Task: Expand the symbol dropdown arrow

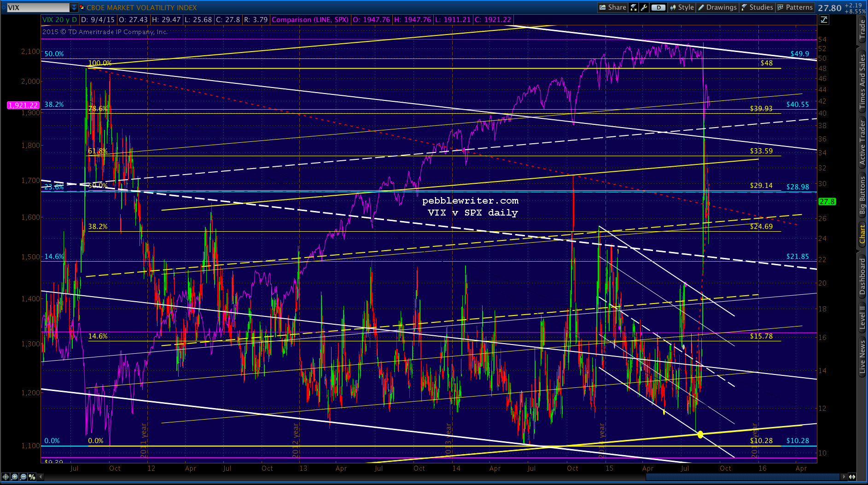Action: 74,7
